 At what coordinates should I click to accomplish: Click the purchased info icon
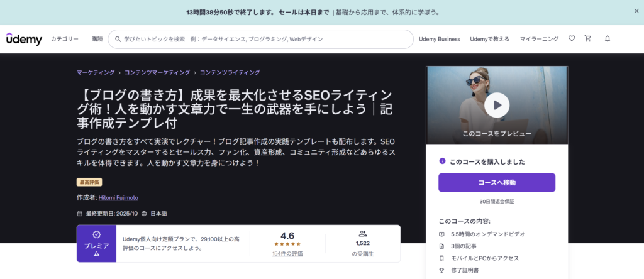click(442, 161)
